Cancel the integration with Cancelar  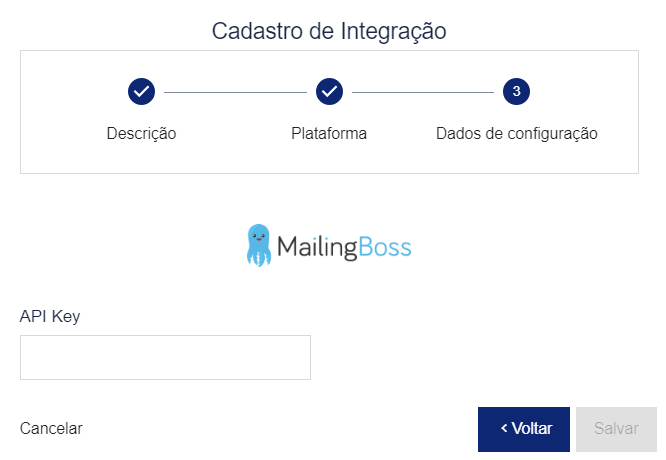point(51,429)
